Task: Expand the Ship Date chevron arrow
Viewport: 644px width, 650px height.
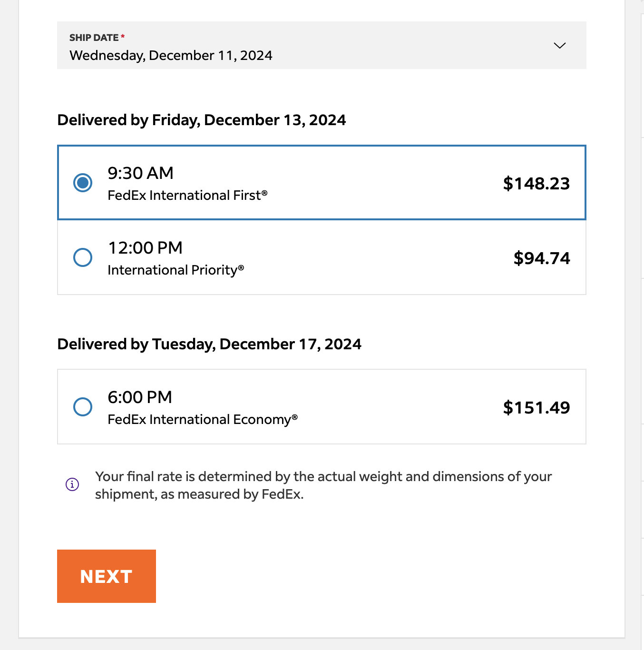Action: (x=560, y=46)
